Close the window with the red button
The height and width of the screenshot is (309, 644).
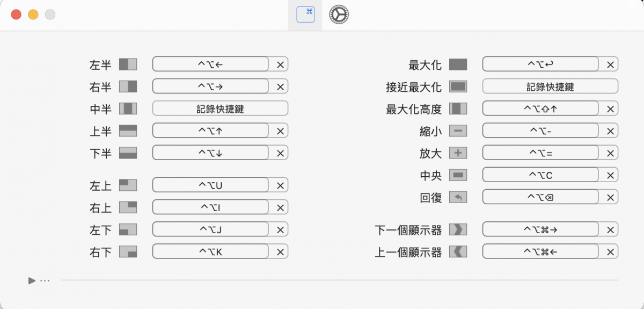16,15
